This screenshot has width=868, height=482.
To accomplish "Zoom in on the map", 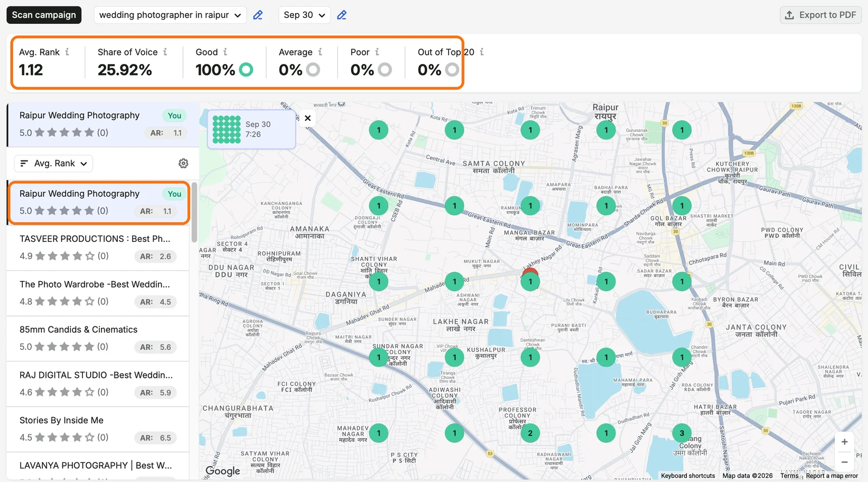I will [x=844, y=442].
